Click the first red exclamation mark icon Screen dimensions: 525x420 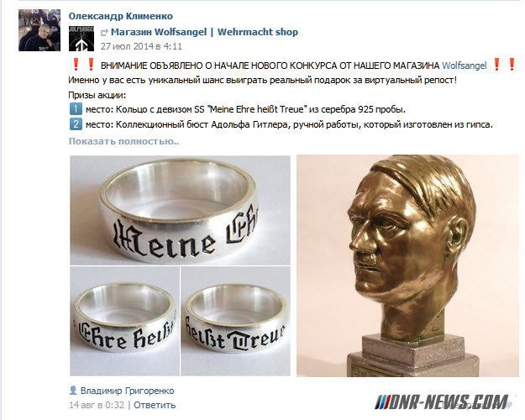[76, 65]
